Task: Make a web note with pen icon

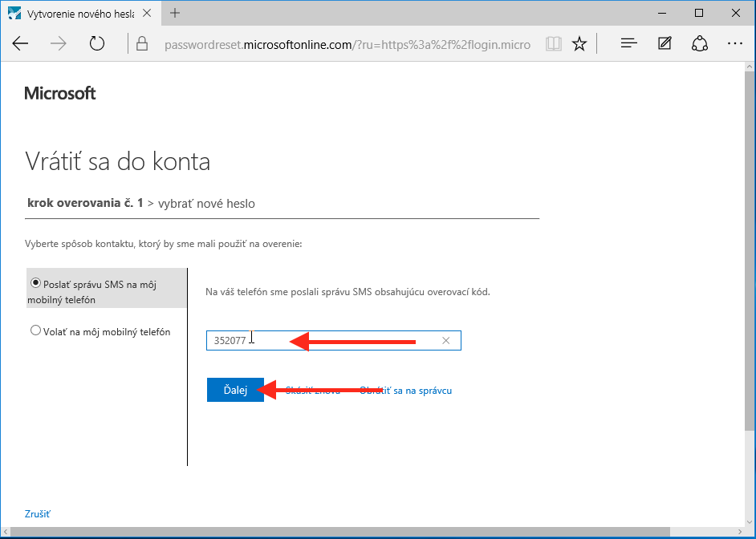Action: [x=665, y=44]
